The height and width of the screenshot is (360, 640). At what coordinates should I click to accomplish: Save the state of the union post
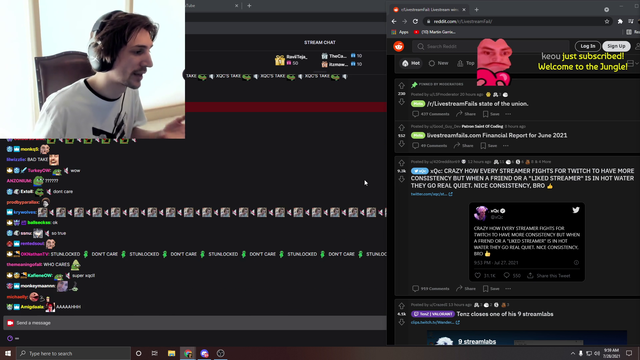(x=491, y=114)
